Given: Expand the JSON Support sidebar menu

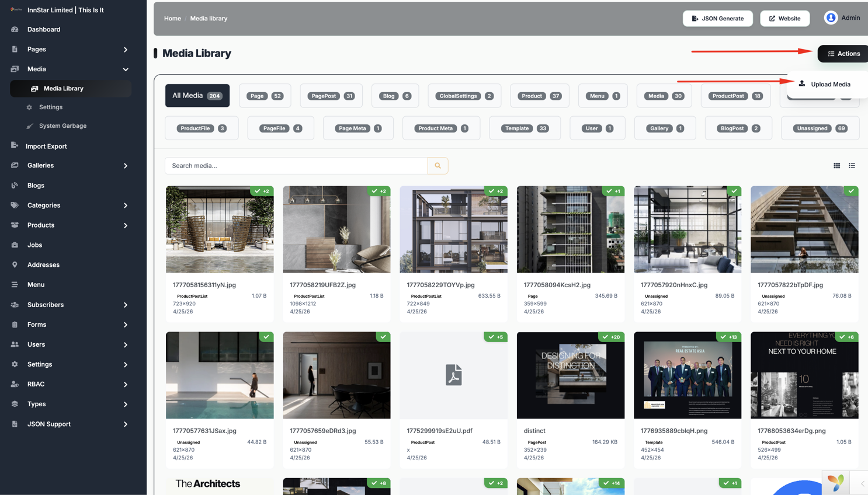Looking at the screenshot, I should point(126,424).
